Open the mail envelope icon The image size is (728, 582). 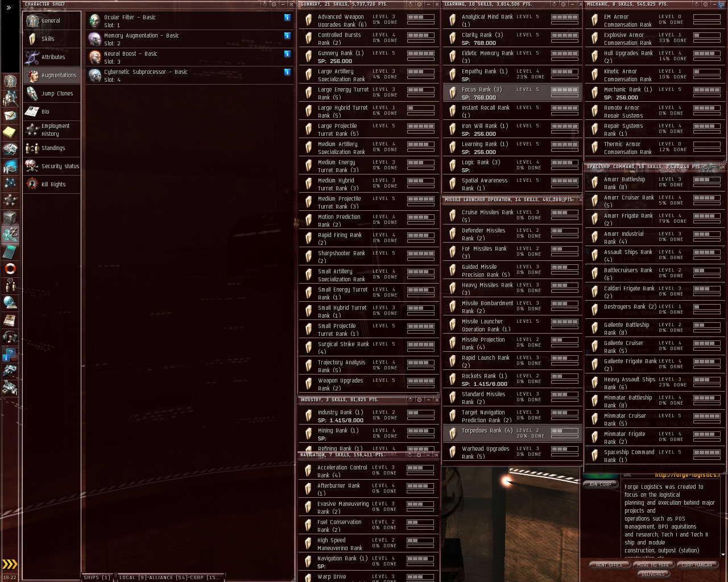click(10, 115)
